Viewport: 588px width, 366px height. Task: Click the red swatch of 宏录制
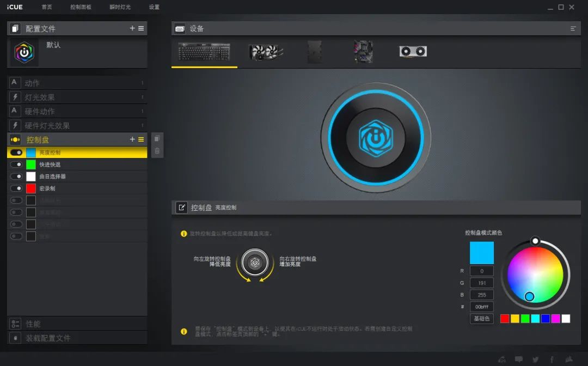point(30,188)
